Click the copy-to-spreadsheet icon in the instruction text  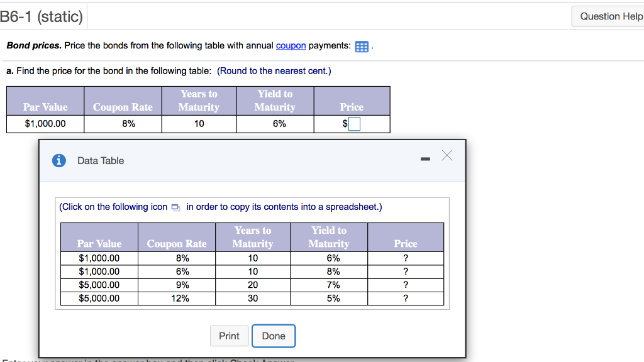(175, 207)
